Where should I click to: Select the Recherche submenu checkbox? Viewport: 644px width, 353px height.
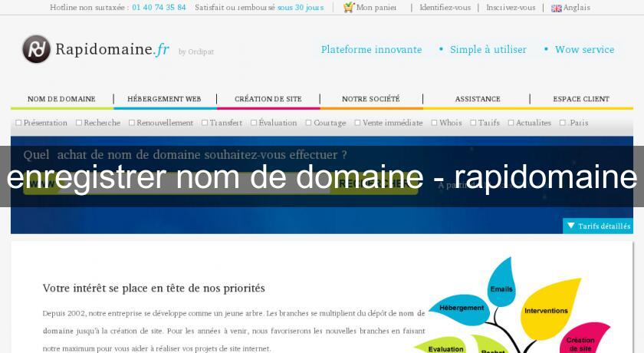click(78, 123)
